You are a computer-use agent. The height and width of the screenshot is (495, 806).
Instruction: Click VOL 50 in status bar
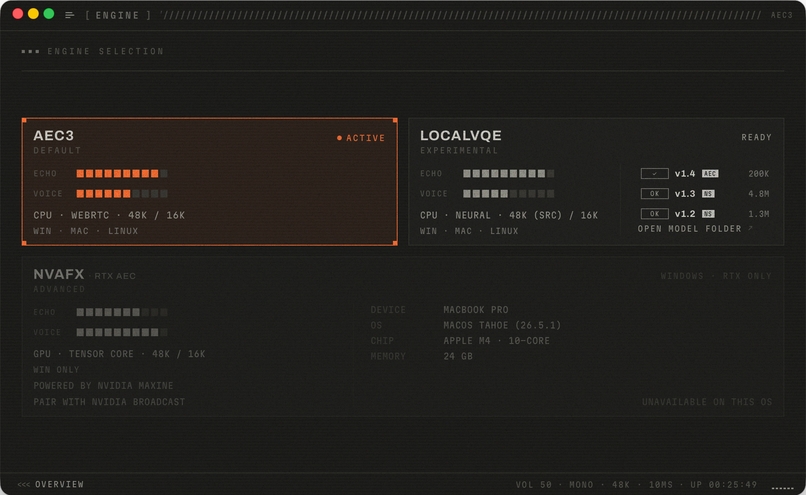[x=534, y=485]
